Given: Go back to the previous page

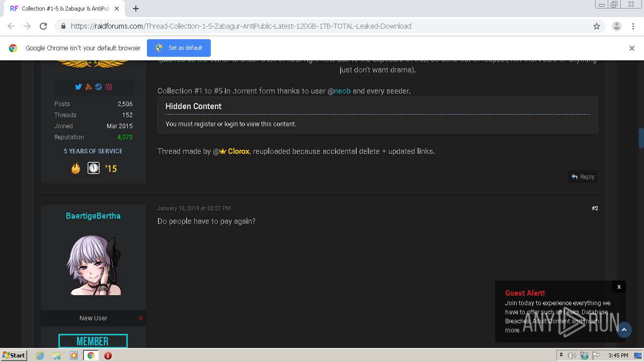Looking at the screenshot, I should pos(11,26).
